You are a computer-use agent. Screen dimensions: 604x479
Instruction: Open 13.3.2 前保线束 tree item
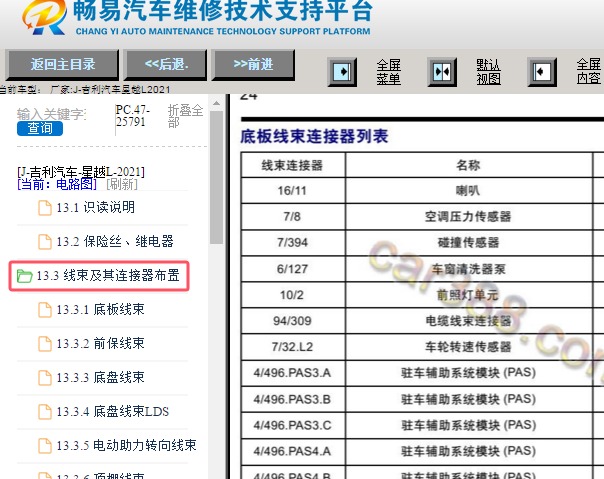[x=100, y=343]
